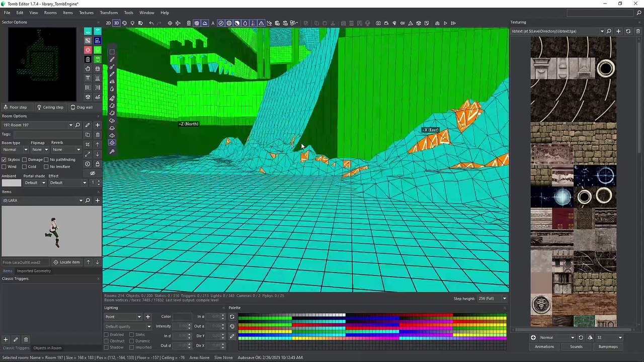Switch to Imported Geometry tab
The width and height of the screenshot is (644, 362).
tap(34, 271)
